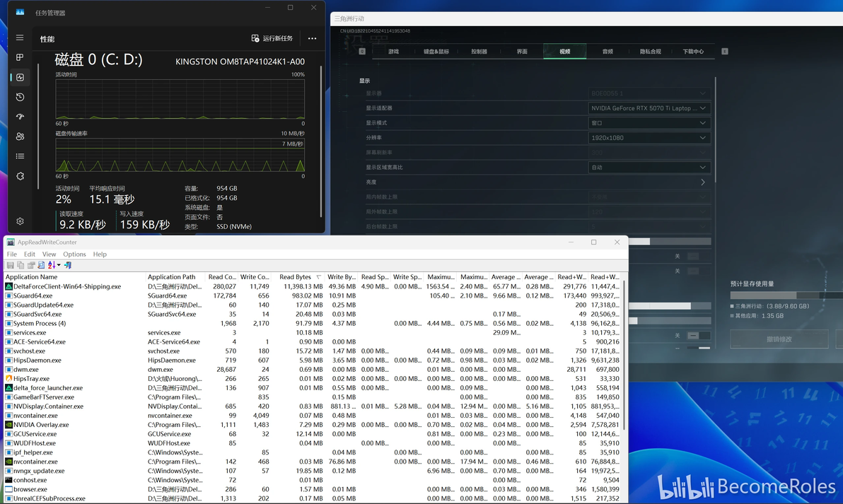Screen dimensions: 843x504
Task: Select Performance page icon in Task Manager
Action: point(20,77)
